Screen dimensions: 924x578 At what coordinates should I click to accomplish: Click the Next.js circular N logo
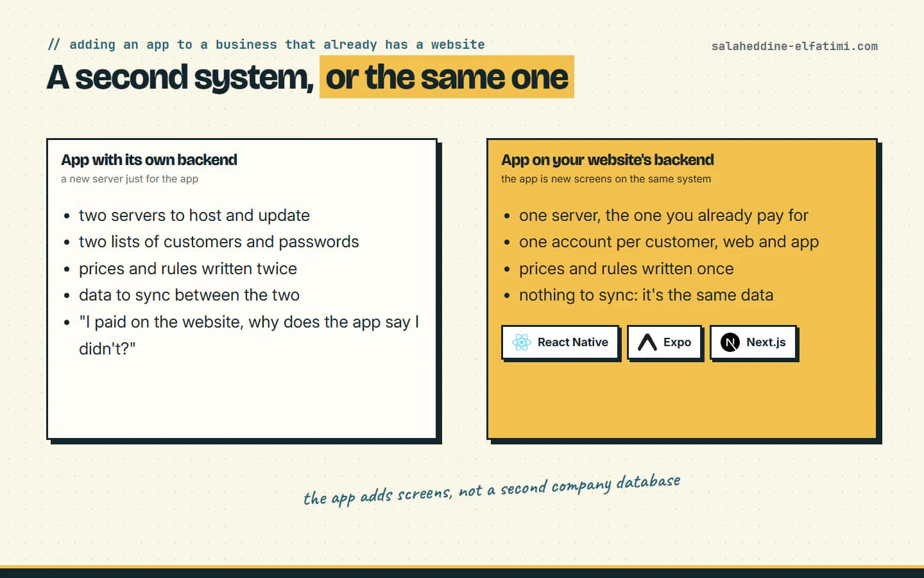coord(730,342)
